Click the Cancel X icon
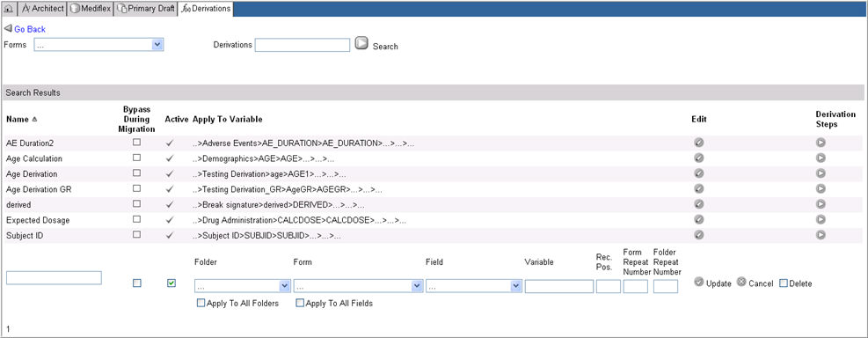Image resolution: width=868 pixels, height=338 pixels. point(741,282)
